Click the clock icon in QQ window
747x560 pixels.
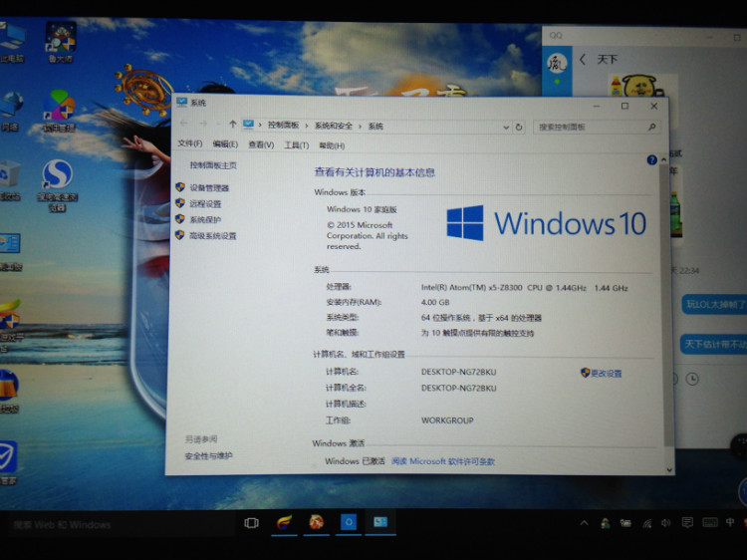(x=692, y=379)
